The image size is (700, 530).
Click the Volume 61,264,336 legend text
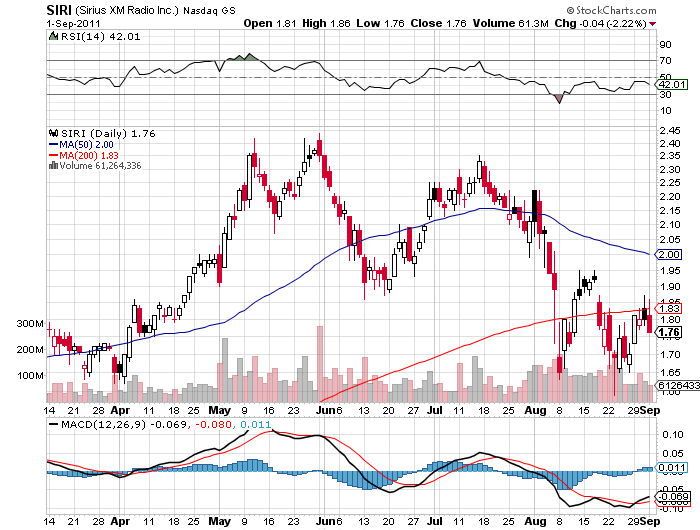(100, 166)
